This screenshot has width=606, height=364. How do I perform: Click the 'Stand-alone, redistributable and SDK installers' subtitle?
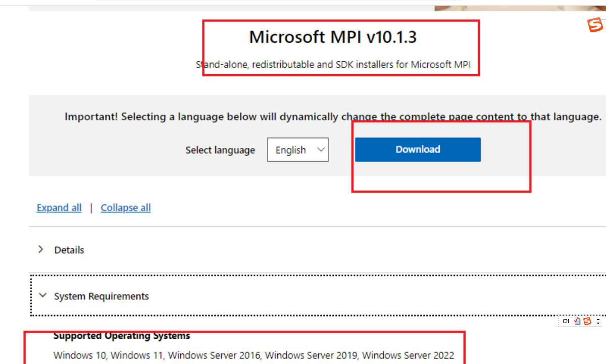[334, 65]
